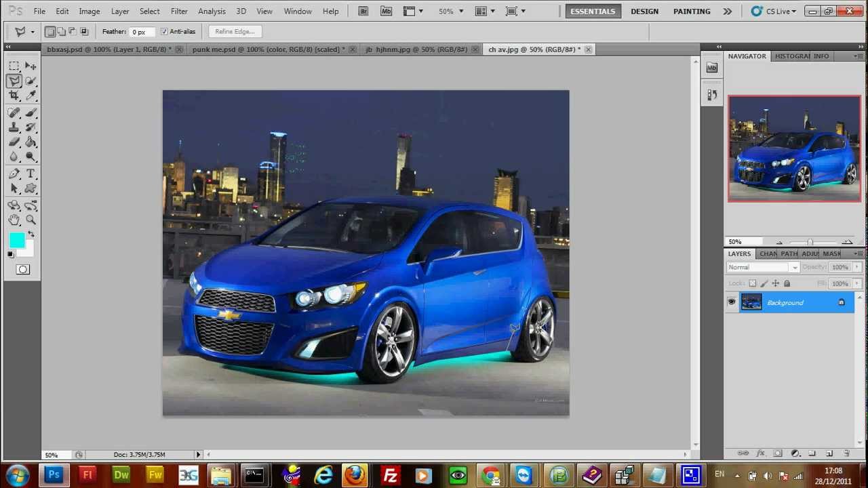Open the Layers panel options menu
The height and width of the screenshot is (488, 868).
(x=859, y=253)
